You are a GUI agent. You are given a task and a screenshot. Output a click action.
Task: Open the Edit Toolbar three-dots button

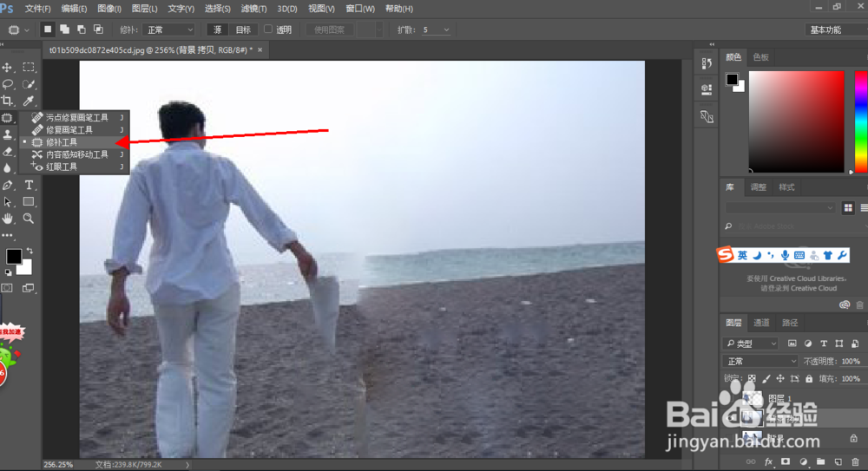pos(7,235)
